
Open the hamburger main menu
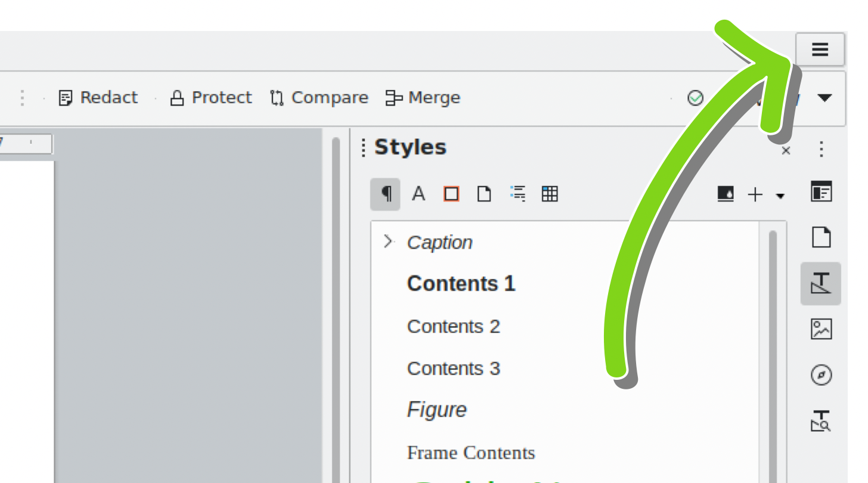tap(820, 49)
